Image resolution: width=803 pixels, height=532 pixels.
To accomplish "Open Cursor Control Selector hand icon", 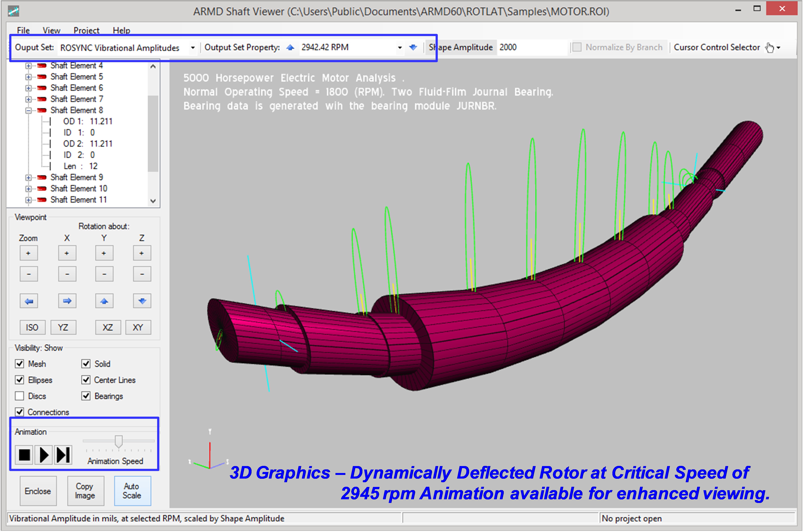I will click(770, 48).
